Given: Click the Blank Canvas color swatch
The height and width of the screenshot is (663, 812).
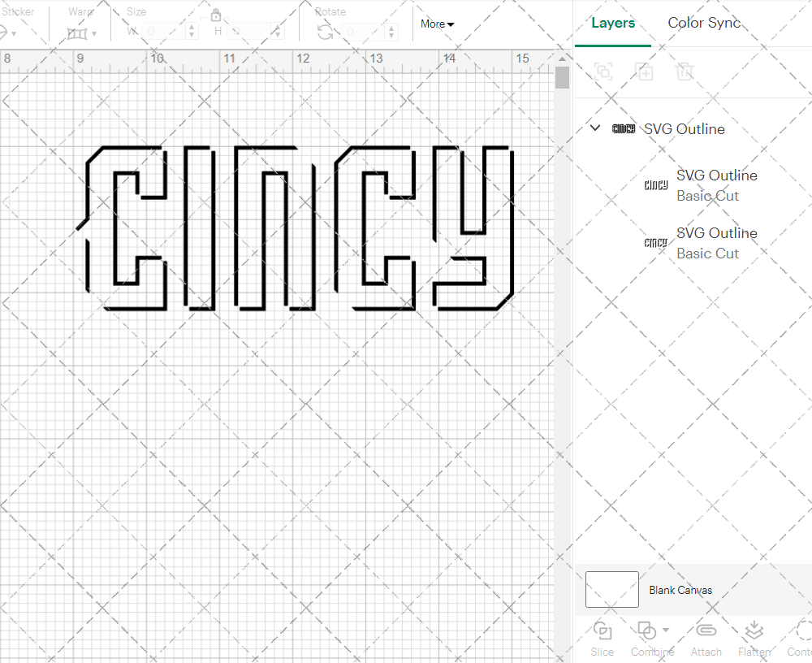Looking at the screenshot, I should click(x=611, y=589).
